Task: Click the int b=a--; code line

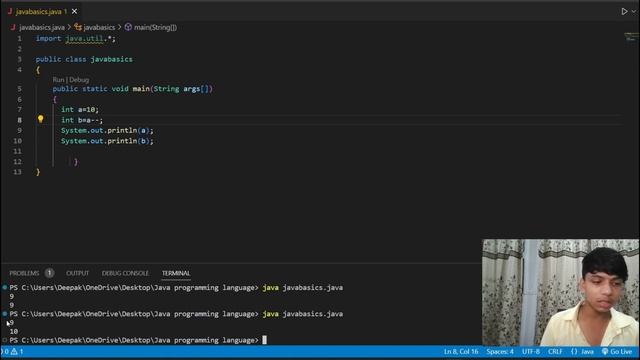Action: [x=82, y=120]
